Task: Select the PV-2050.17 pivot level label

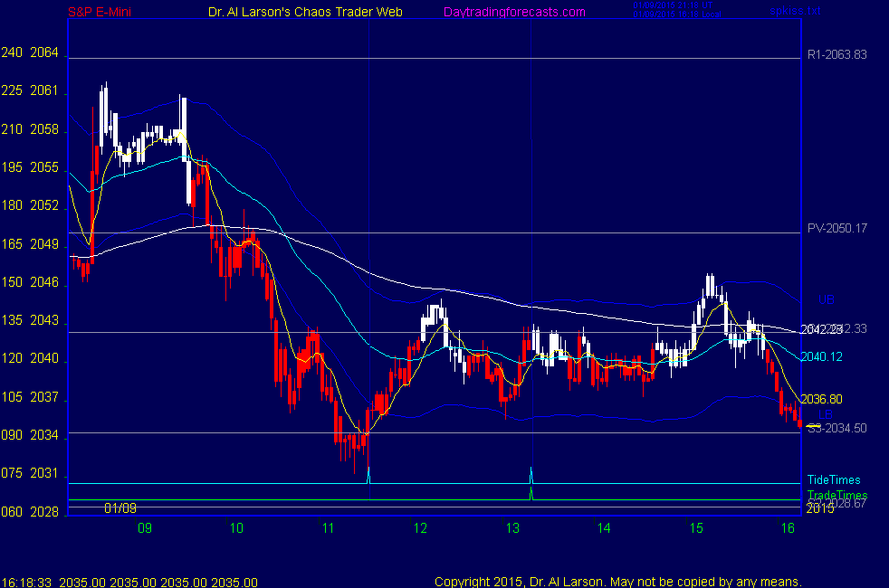Action: (x=836, y=228)
